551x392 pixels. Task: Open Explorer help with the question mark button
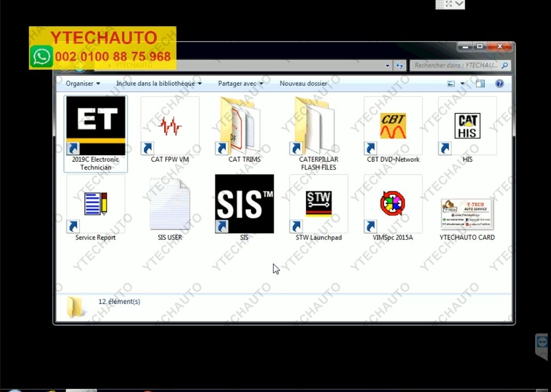[x=499, y=83]
